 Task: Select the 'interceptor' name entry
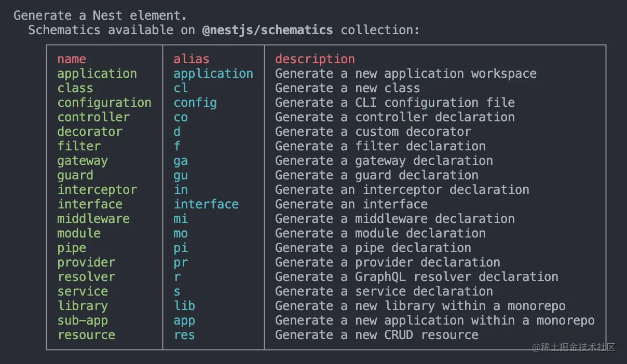pyautogui.click(x=97, y=190)
